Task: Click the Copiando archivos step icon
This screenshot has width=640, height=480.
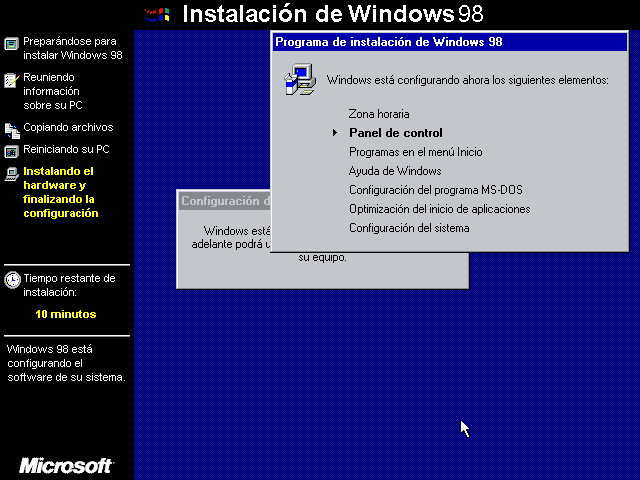Action: coord(11,129)
